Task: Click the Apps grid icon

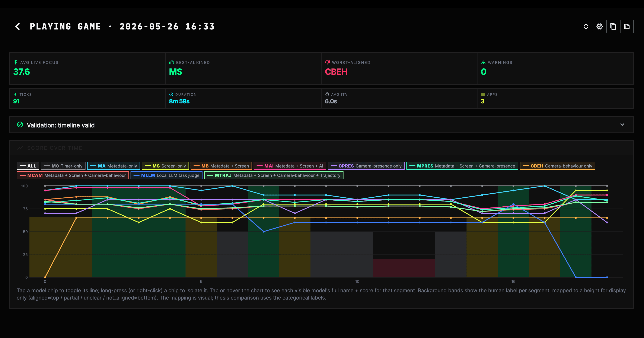Action: (x=483, y=94)
